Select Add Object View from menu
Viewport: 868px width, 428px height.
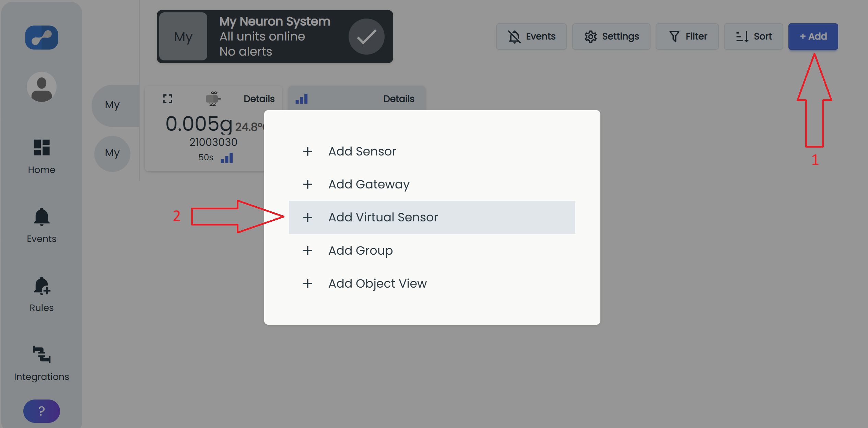coord(432,284)
